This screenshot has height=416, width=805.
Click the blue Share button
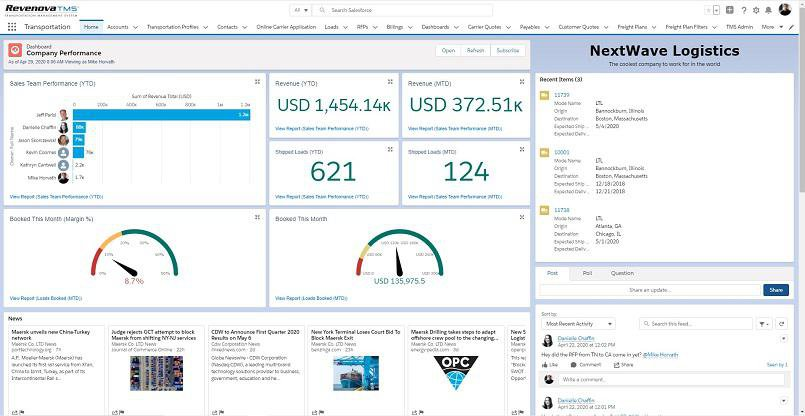pos(776,290)
